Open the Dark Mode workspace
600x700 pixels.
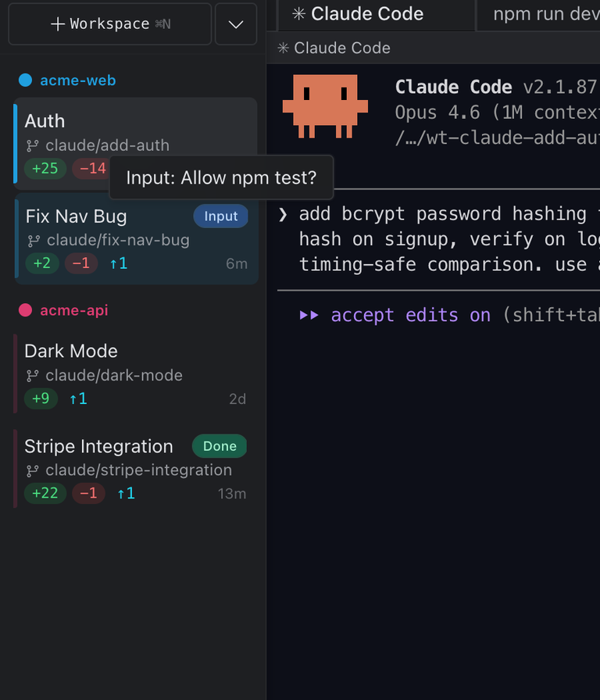click(71, 352)
